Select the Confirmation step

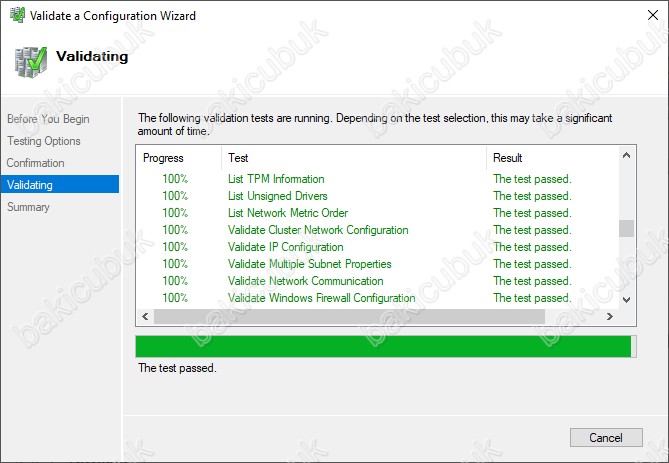35,163
